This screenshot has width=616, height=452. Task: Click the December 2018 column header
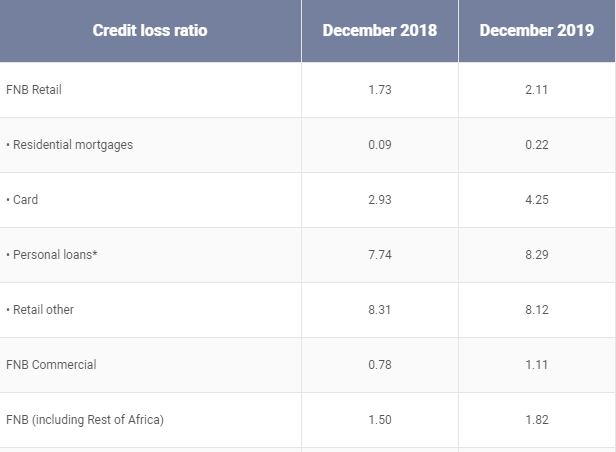click(x=379, y=30)
